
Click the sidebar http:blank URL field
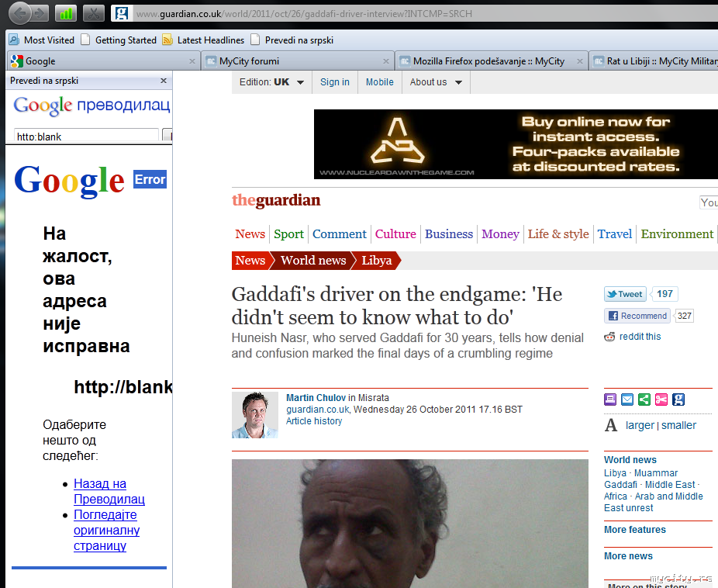(x=86, y=136)
